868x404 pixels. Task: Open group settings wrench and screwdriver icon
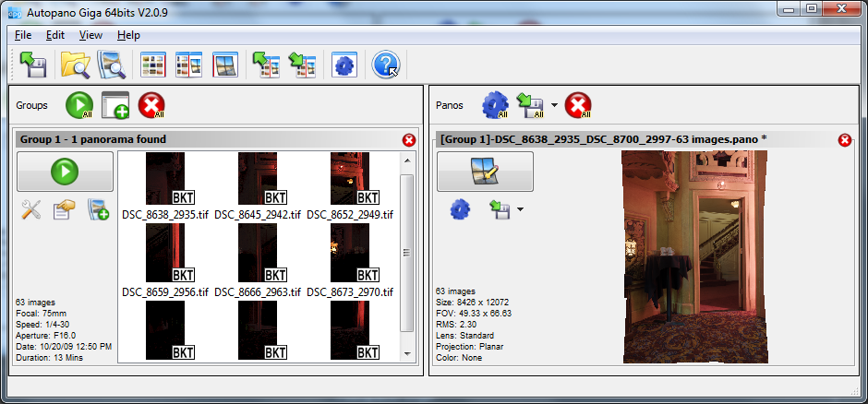(31, 210)
